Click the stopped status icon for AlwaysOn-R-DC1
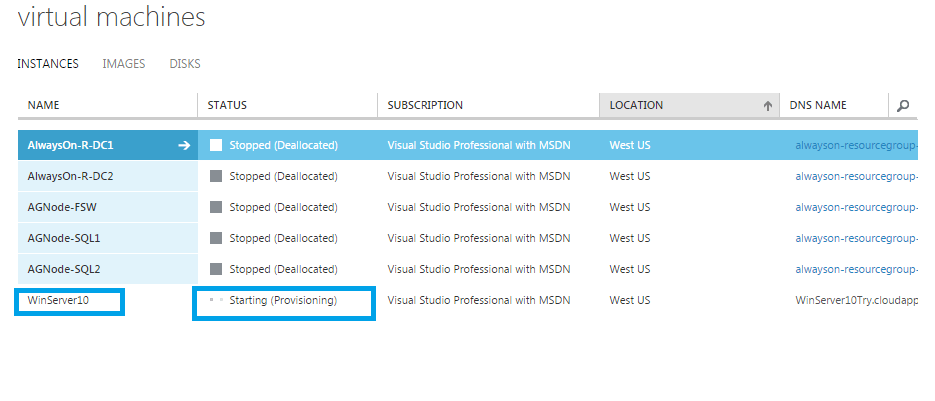This screenshot has width=935, height=401. tap(215, 145)
